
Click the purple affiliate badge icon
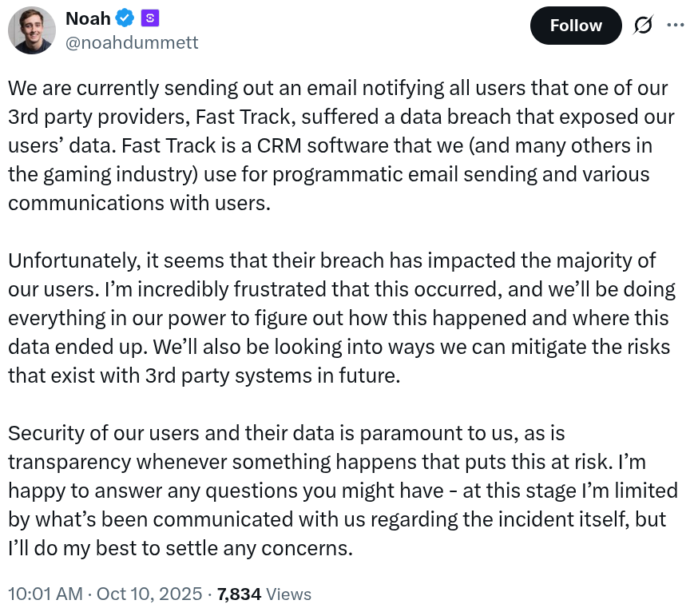click(150, 18)
